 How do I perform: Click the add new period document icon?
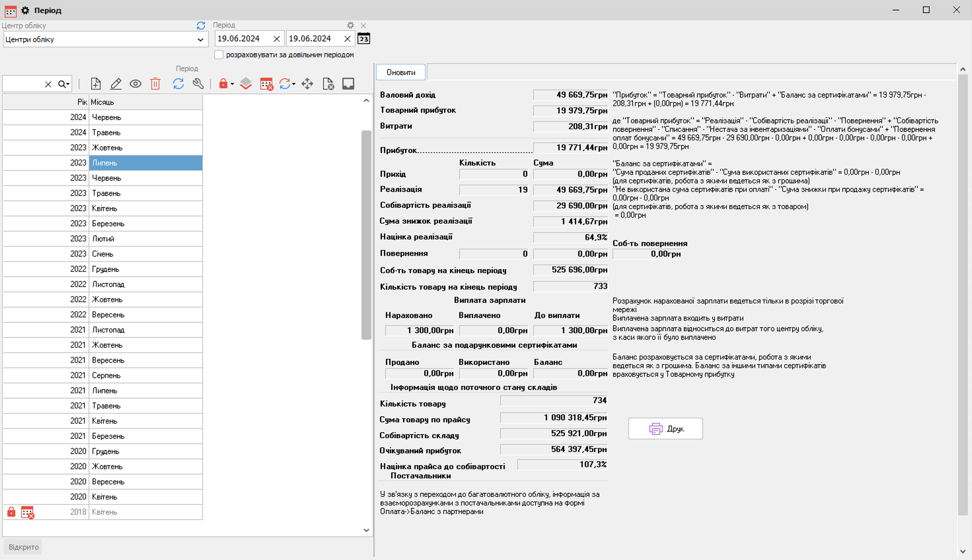coord(95,84)
